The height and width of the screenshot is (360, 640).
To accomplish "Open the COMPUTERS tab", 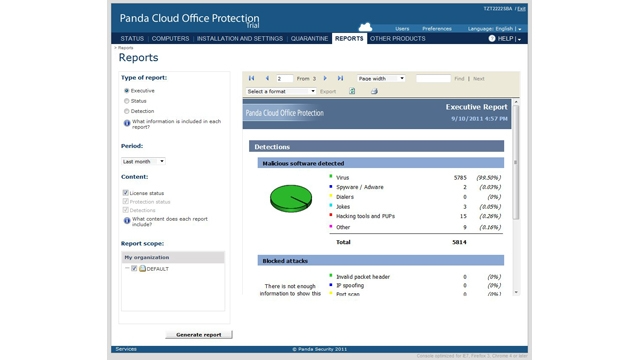I will 170,38.
